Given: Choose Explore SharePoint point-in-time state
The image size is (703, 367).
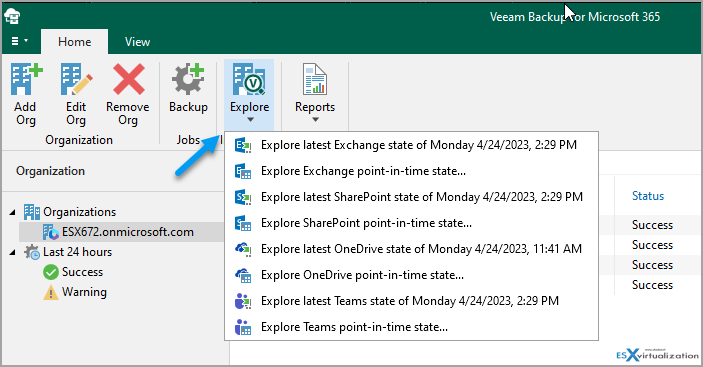Looking at the screenshot, I should point(411,223).
